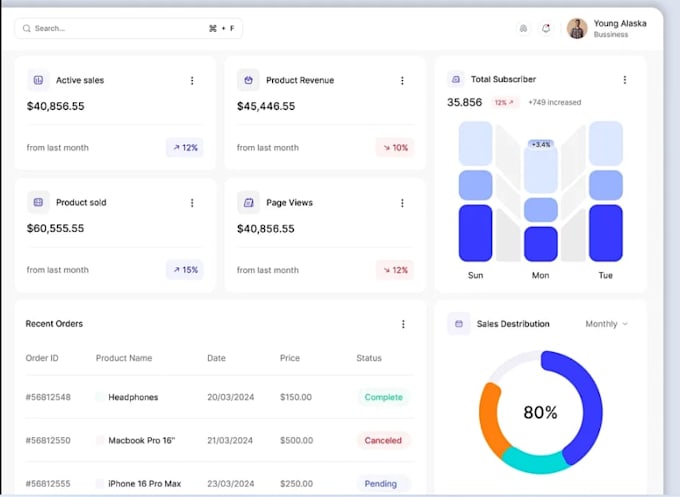Select the Sun day label

(x=475, y=275)
